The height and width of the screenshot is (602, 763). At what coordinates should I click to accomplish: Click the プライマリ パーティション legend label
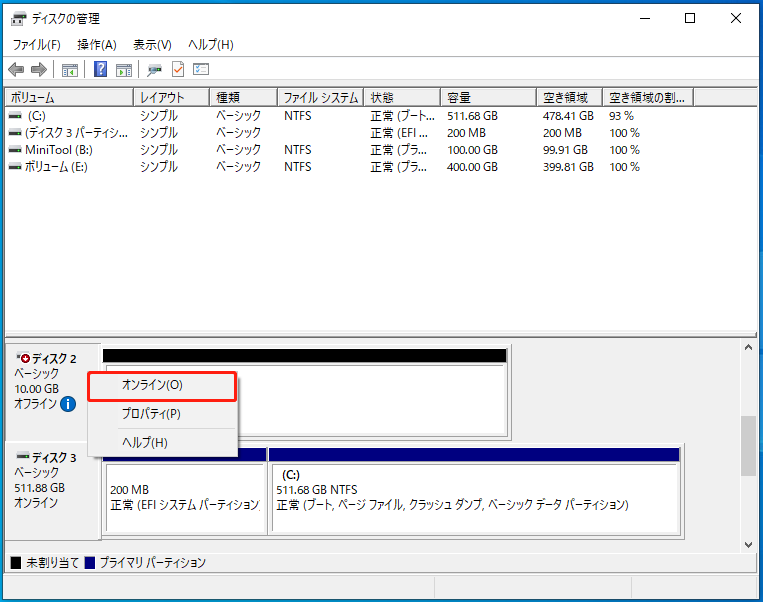(153, 563)
